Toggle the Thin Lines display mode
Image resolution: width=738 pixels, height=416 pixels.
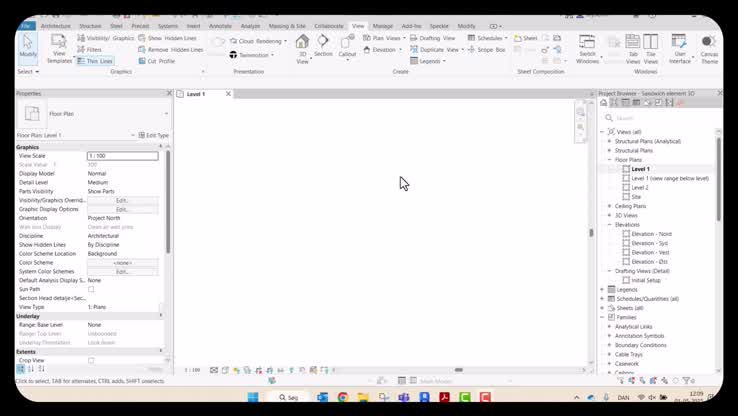(95, 61)
